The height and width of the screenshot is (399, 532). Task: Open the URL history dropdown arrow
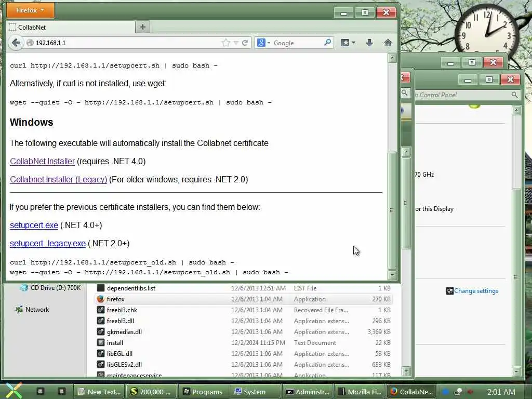[x=236, y=43]
